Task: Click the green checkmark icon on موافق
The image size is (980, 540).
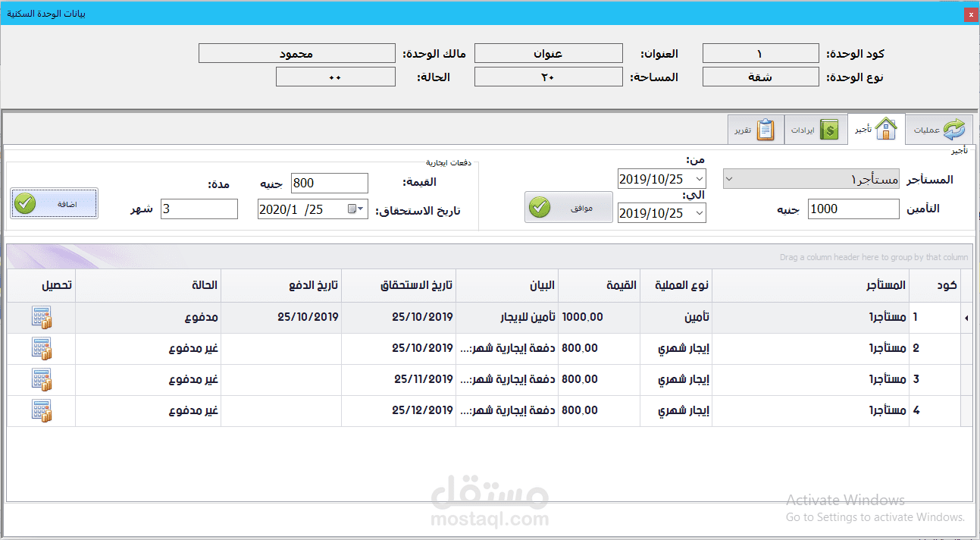Action: [540, 206]
